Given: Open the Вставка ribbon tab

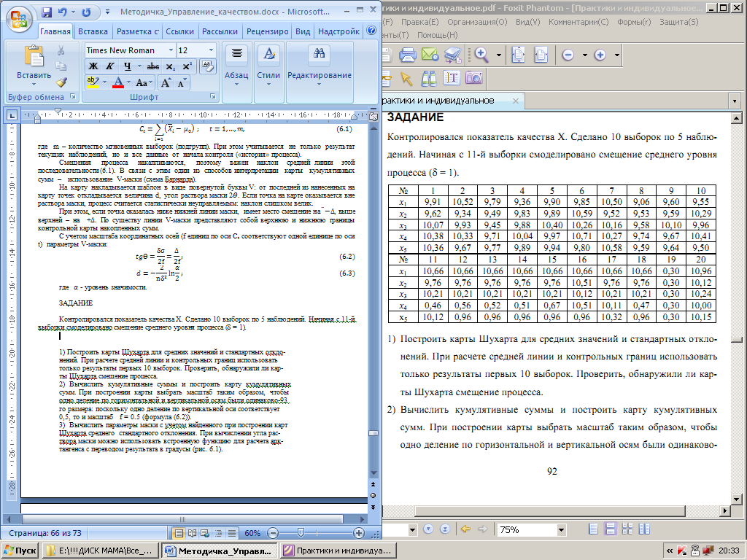Looking at the screenshot, I should click(x=93, y=31).
